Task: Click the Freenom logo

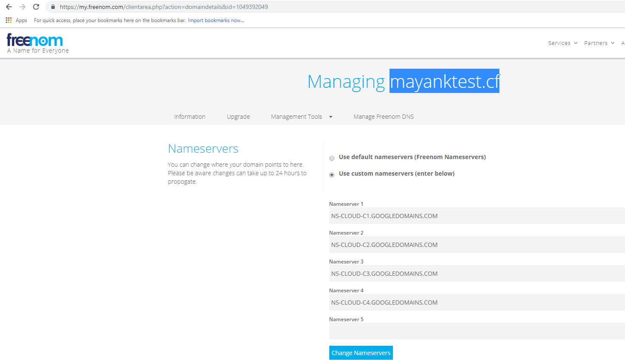Action: (x=35, y=41)
